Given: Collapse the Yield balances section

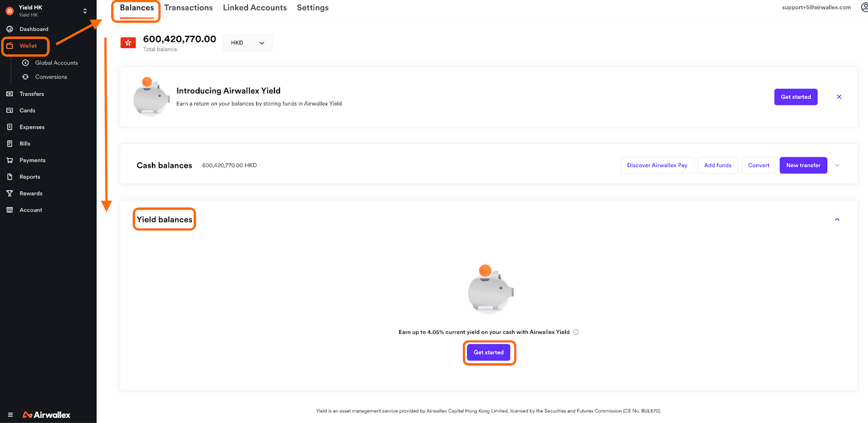Looking at the screenshot, I should (x=837, y=220).
